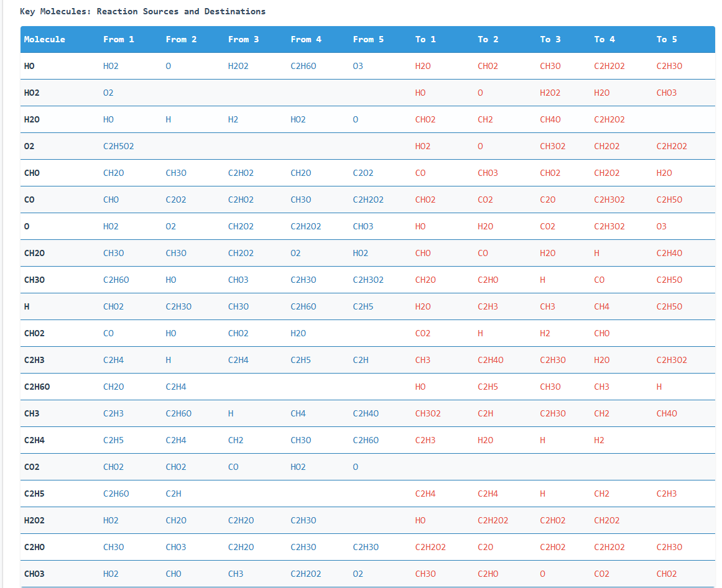The height and width of the screenshot is (588, 722).
Task: Click the "From 3" column header
Action: point(243,39)
